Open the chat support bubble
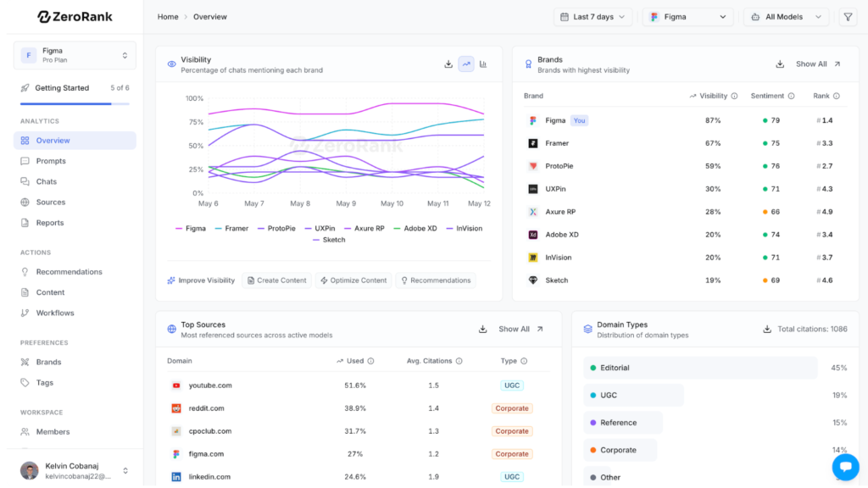 tap(845, 467)
